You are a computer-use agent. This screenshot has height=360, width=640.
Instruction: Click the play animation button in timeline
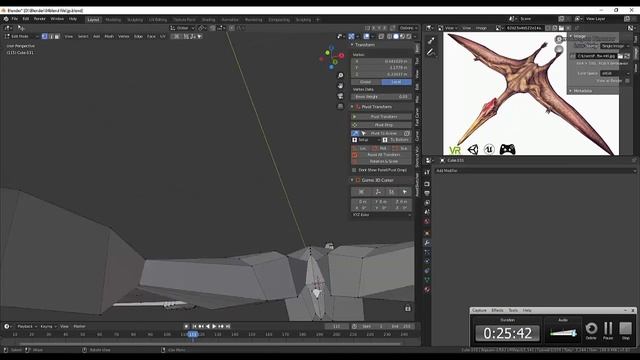[x=214, y=326]
